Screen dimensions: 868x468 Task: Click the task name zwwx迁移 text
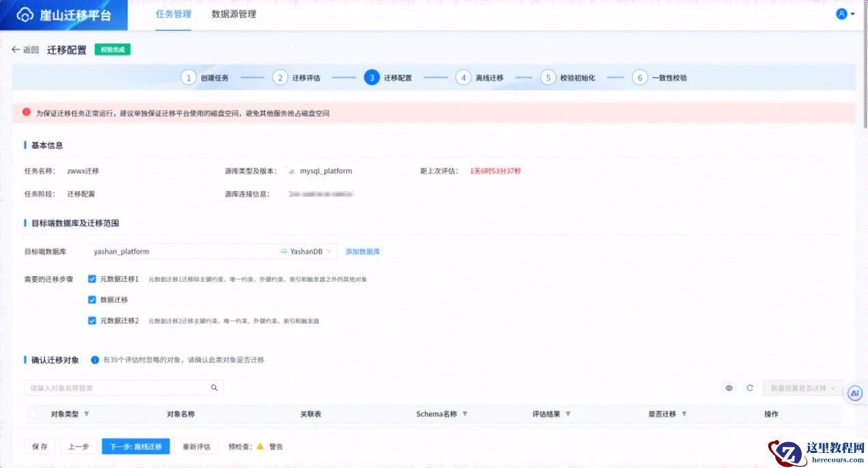click(83, 171)
